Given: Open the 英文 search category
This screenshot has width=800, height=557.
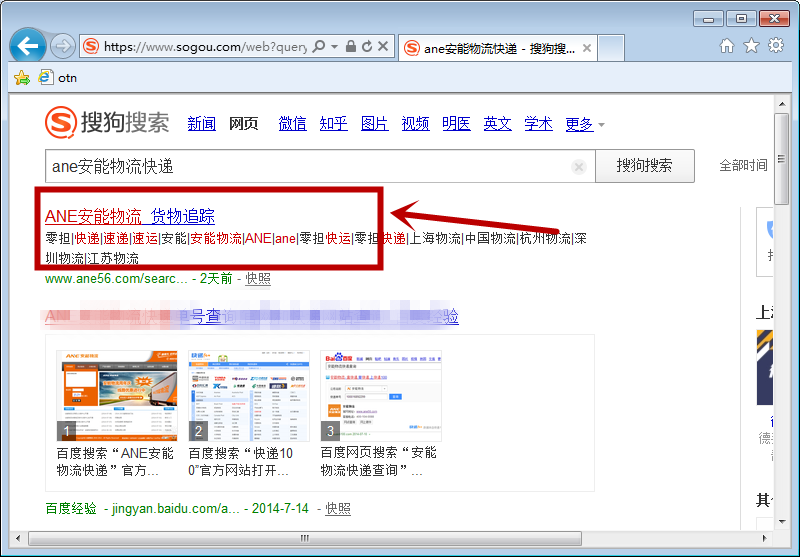Looking at the screenshot, I should (x=497, y=123).
